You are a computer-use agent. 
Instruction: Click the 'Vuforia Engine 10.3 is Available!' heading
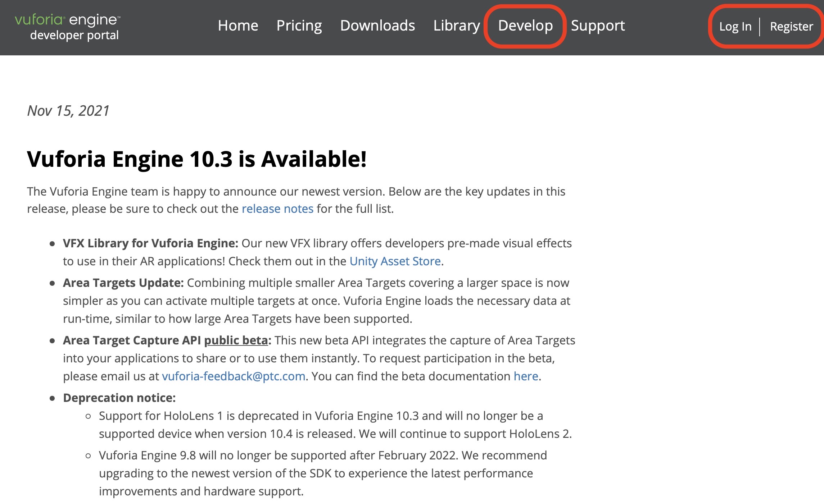point(197,159)
